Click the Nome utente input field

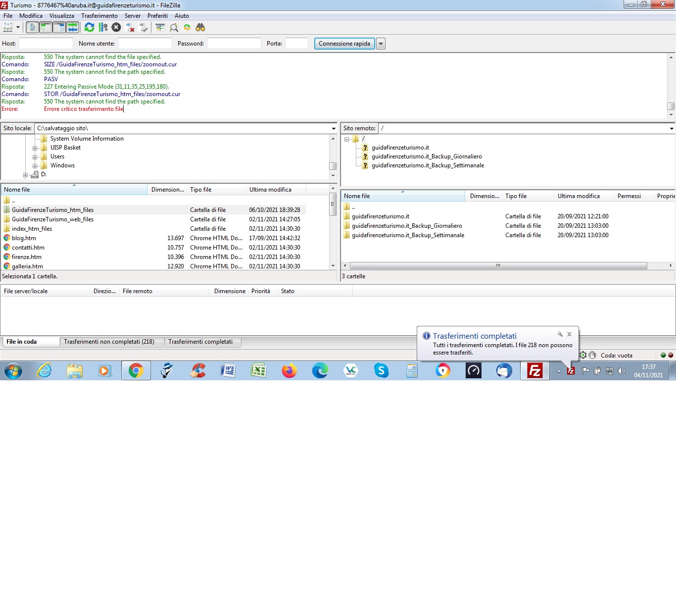[x=145, y=44]
